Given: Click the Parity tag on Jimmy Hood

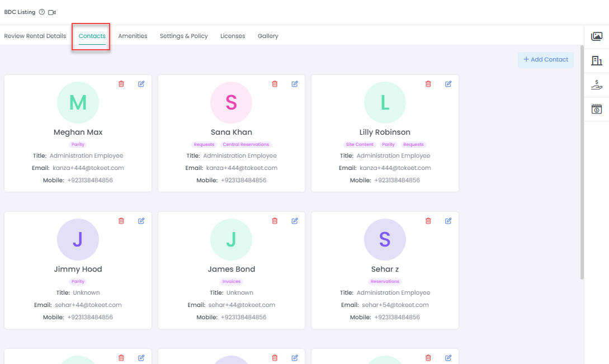Looking at the screenshot, I should [x=78, y=282].
